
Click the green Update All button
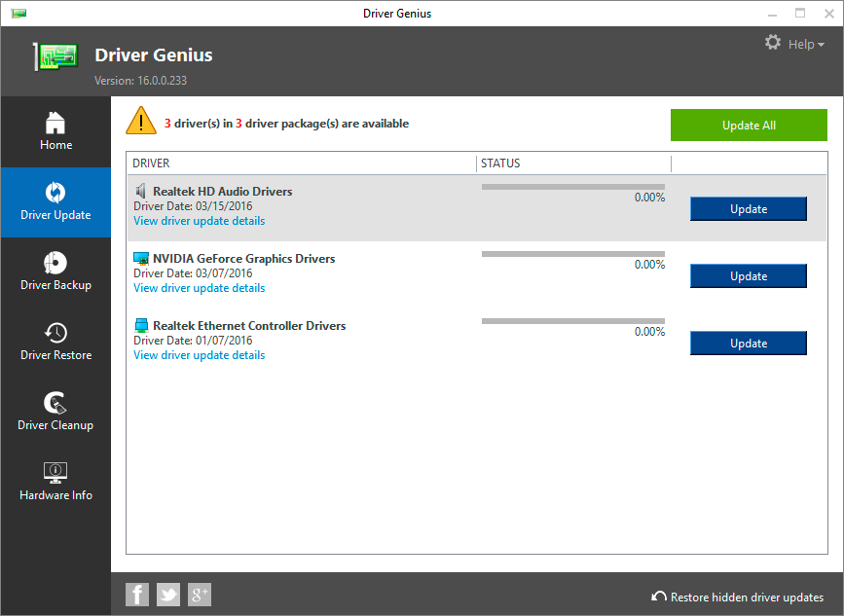click(749, 125)
